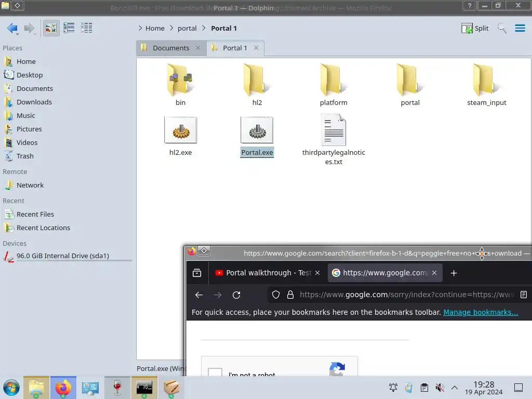Open the Dolphin search tool
Viewport: 532px width, 399px height.
(x=502, y=28)
